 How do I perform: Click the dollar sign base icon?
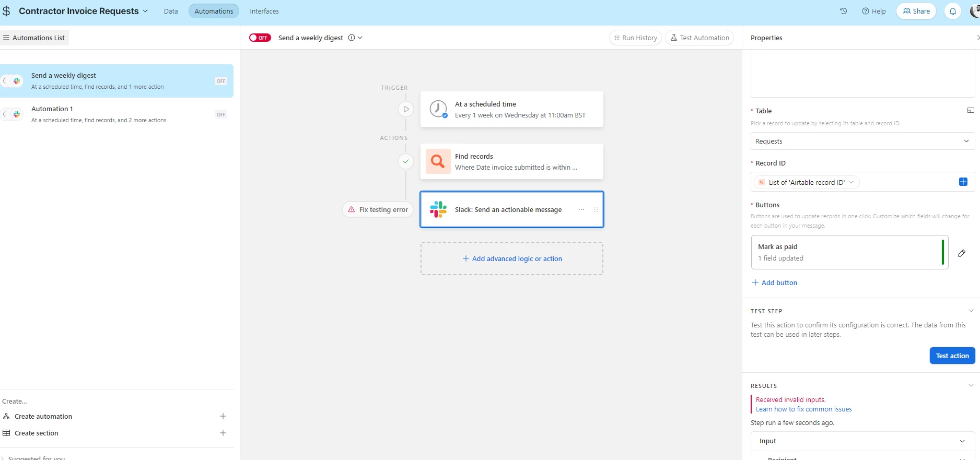click(x=6, y=11)
